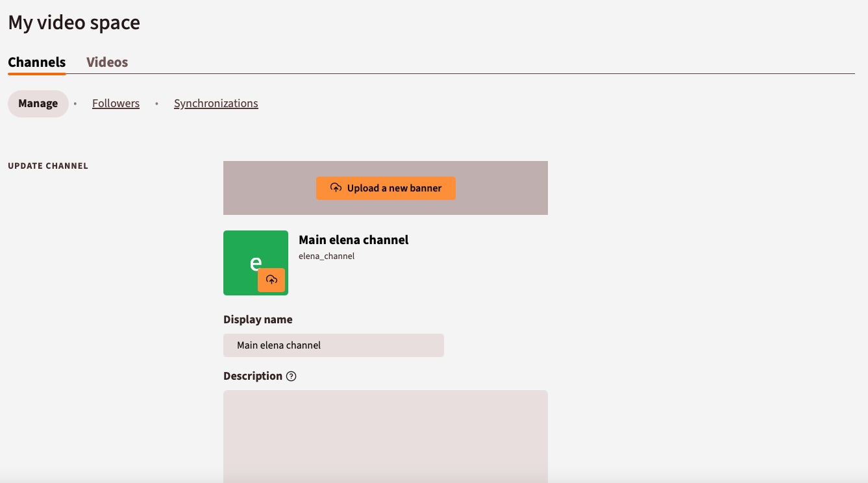Image resolution: width=868 pixels, height=483 pixels.
Task: Open the Description help question mark icon
Action: tap(291, 376)
